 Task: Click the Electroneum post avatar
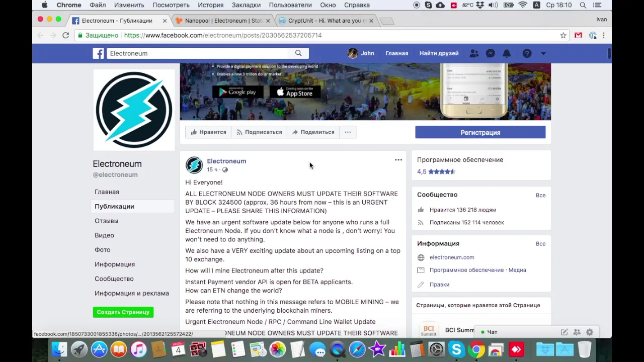194,165
